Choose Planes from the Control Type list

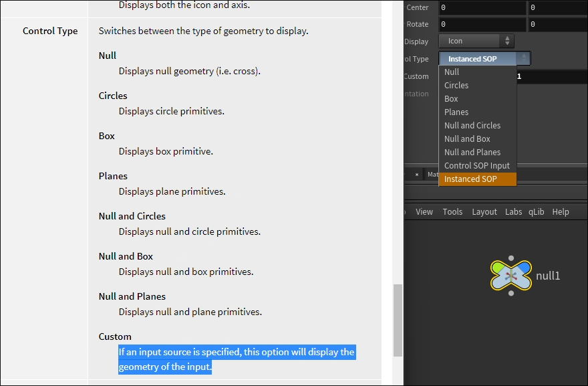coord(477,112)
